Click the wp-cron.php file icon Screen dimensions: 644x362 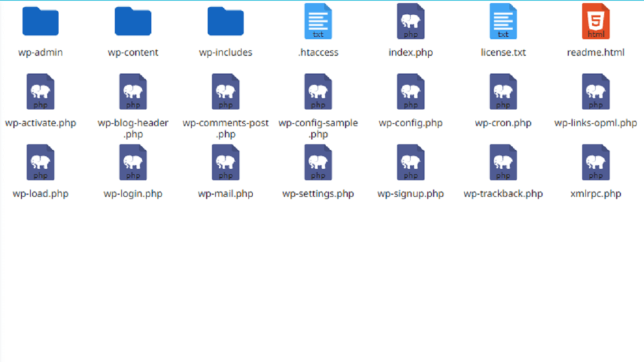pyautogui.click(x=503, y=92)
